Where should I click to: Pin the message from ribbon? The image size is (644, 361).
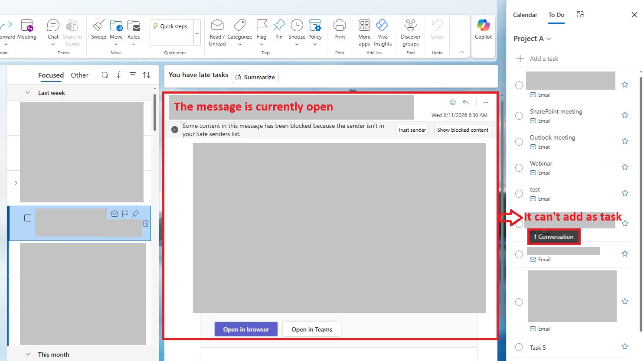[279, 25]
